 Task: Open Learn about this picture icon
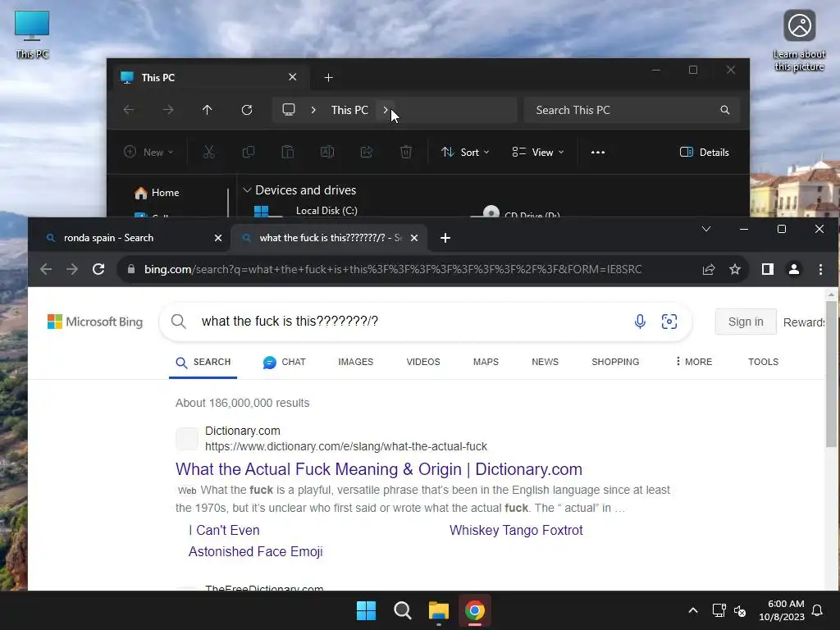click(799, 39)
